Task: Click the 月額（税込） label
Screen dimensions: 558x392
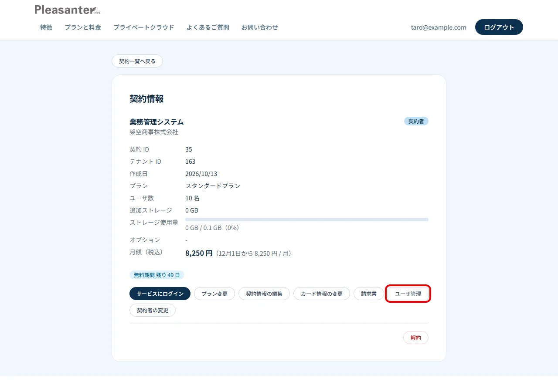Action: pos(147,252)
